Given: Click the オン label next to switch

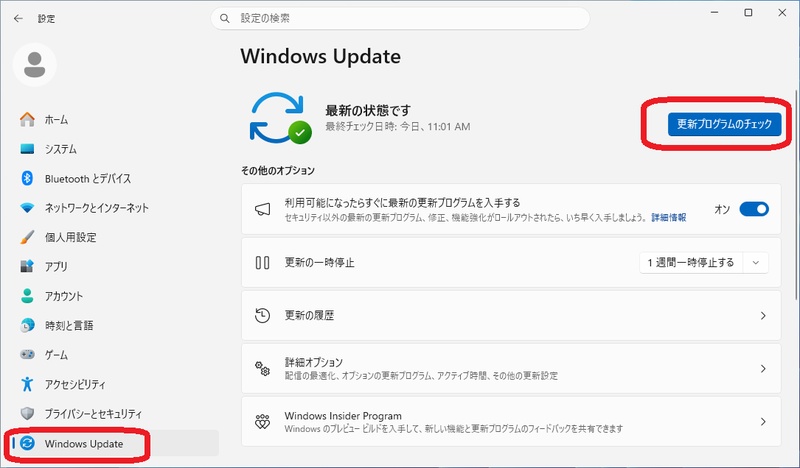Looking at the screenshot, I should tap(722, 209).
